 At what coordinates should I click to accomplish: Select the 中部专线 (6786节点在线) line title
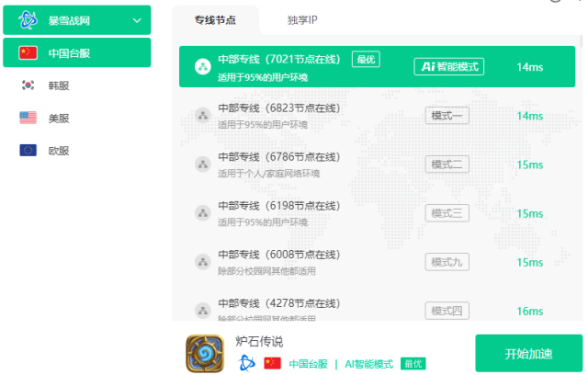279,157
